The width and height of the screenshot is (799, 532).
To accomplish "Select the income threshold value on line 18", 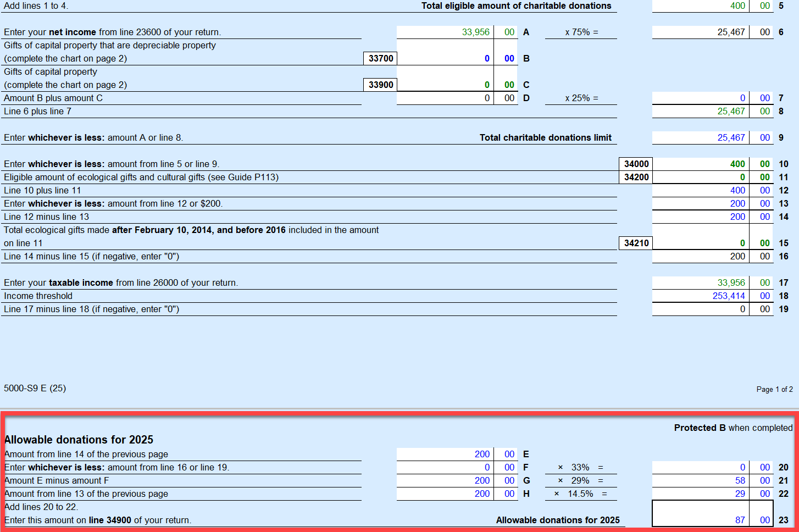I will tap(700, 296).
